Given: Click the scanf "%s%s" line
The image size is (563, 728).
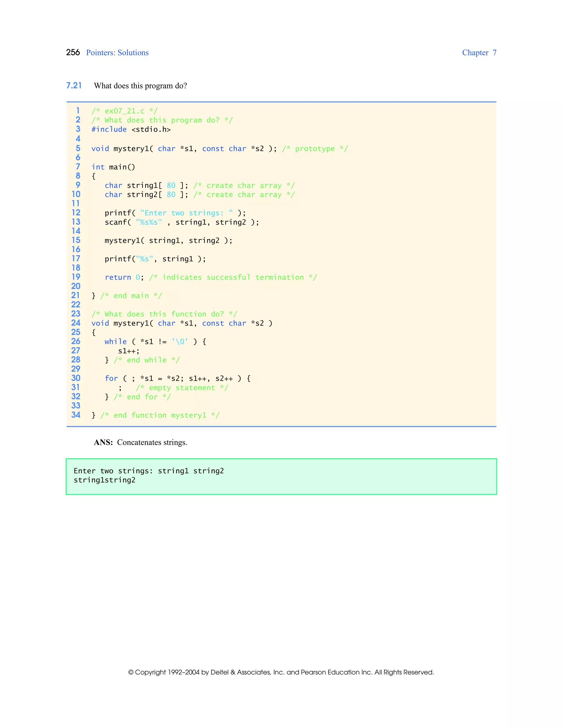Looking at the screenshot, I should pyautogui.click(x=182, y=222).
